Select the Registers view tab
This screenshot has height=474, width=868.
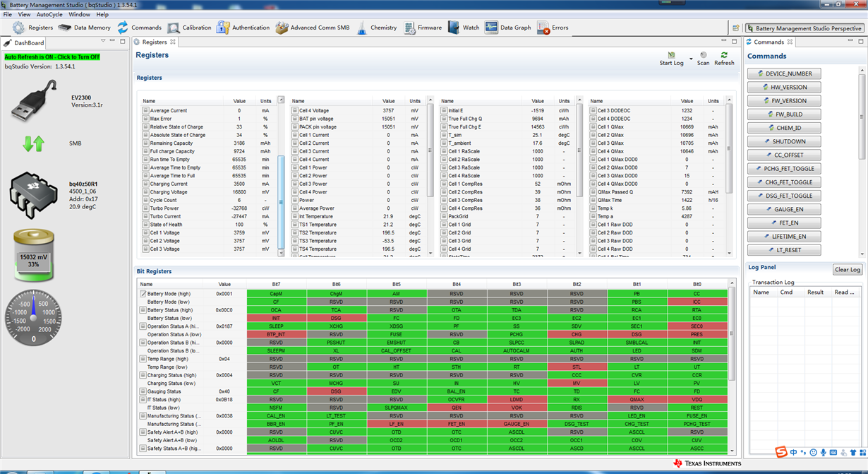[155, 42]
